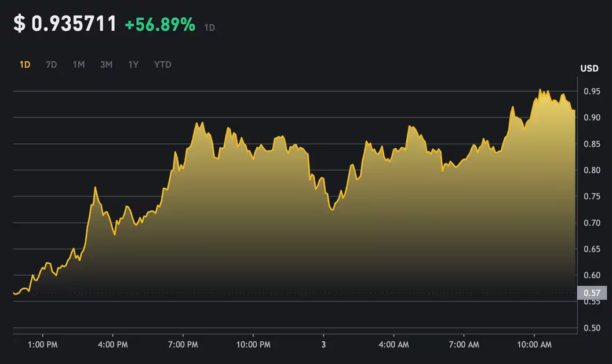Click the 10:00 AM time axis label
The width and height of the screenshot is (612, 364).
pos(534,345)
